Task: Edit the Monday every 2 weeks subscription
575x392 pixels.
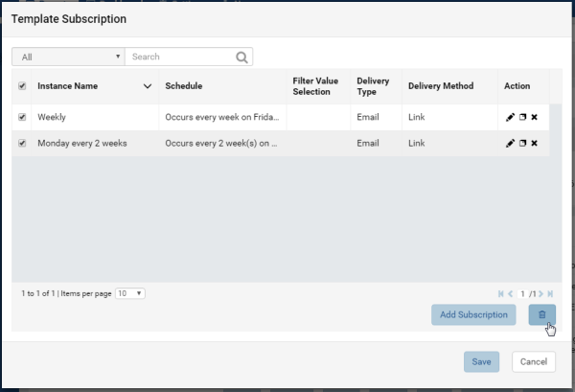Action: (x=510, y=144)
